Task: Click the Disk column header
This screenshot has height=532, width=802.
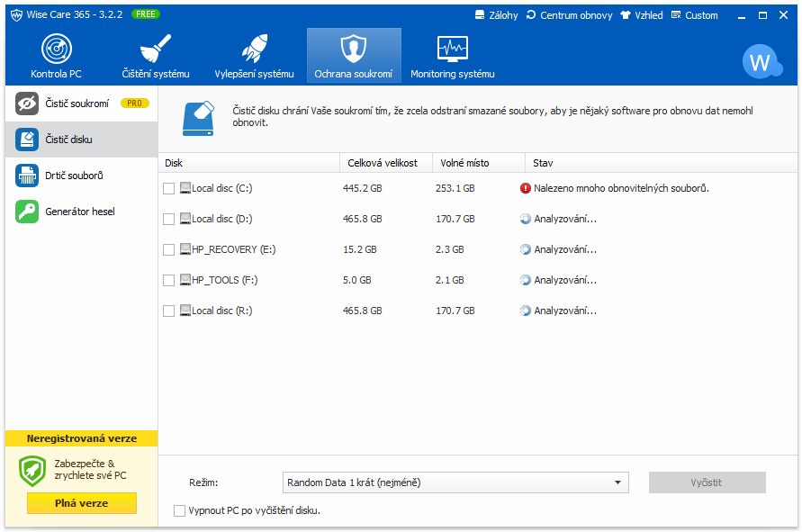Action: pyautogui.click(x=249, y=163)
